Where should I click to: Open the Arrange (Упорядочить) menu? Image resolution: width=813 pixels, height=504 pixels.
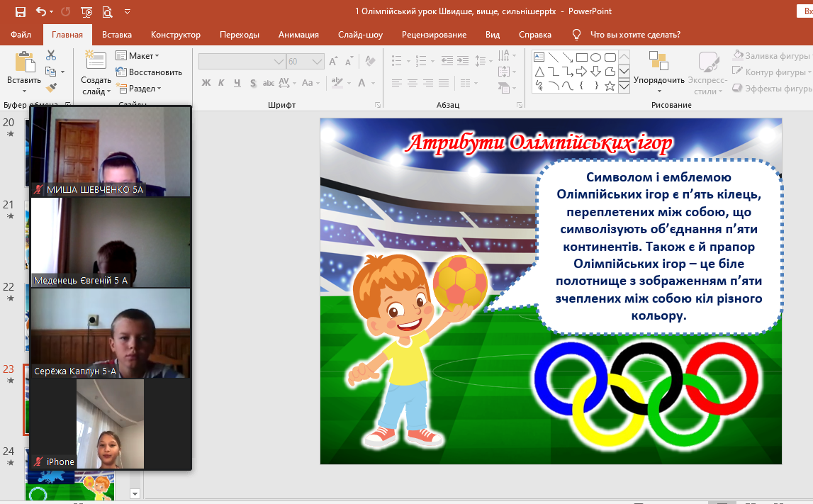[659, 72]
